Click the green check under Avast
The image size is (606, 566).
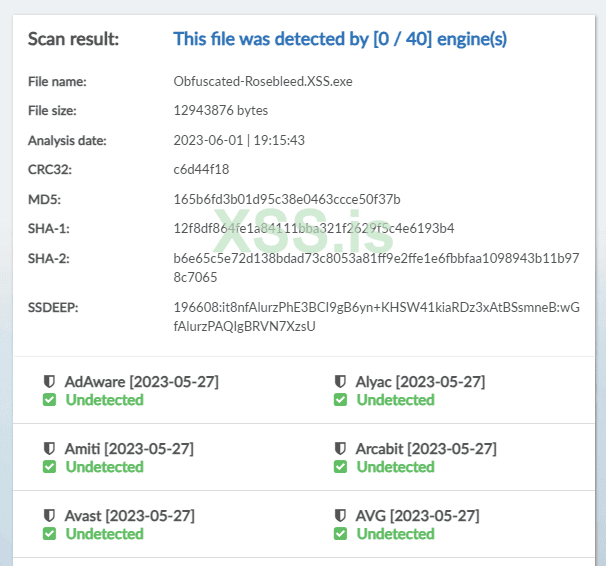click(49, 534)
